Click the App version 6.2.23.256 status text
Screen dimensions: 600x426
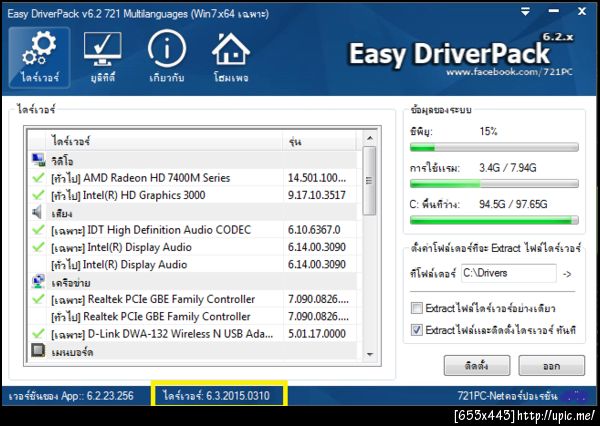pos(71,395)
